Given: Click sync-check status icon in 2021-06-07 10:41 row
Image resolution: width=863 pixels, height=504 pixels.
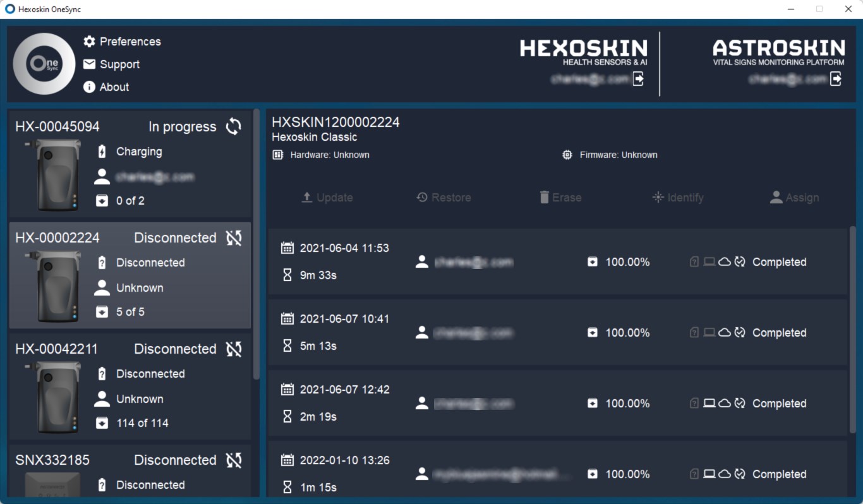Looking at the screenshot, I should pos(740,333).
